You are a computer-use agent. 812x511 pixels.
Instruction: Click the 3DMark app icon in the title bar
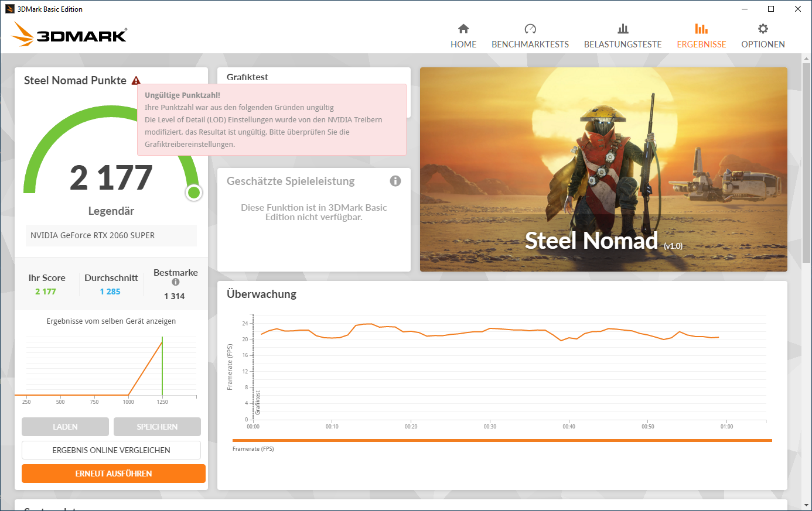point(8,9)
